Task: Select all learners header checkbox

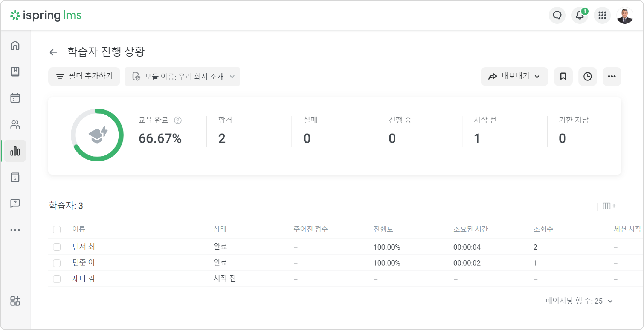Action: tap(57, 229)
